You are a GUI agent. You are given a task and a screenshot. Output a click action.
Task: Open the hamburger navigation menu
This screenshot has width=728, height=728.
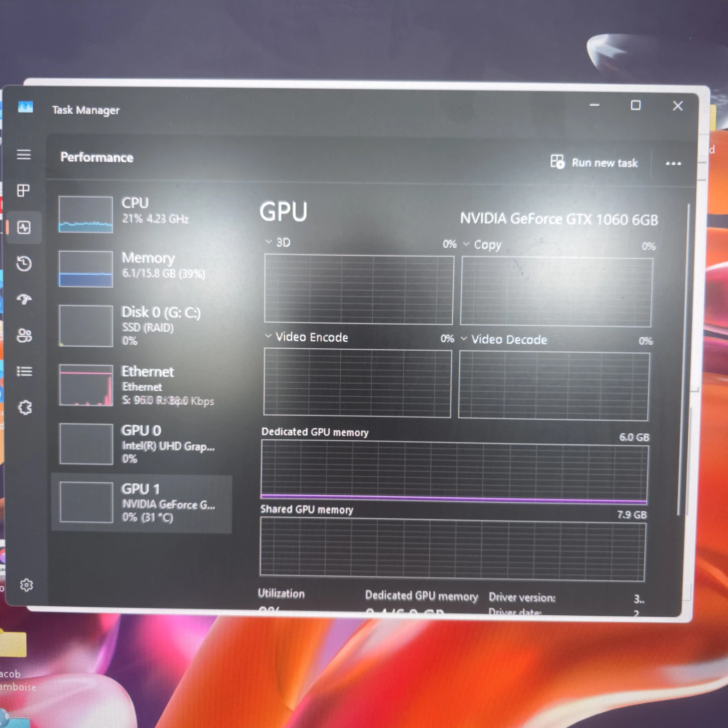point(24,155)
